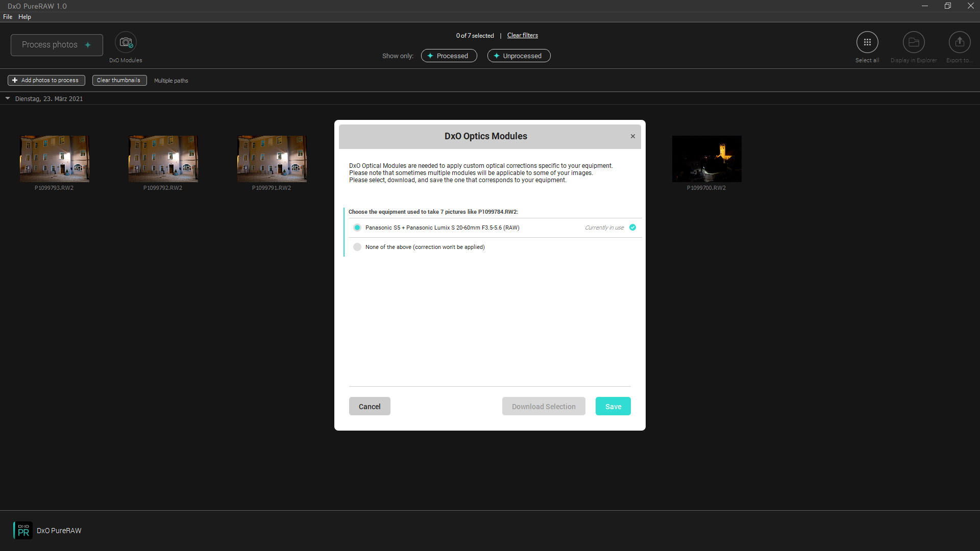The width and height of the screenshot is (980, 551).
Task: Restore down the DxO PureRAW window
Action: (948, 6)
